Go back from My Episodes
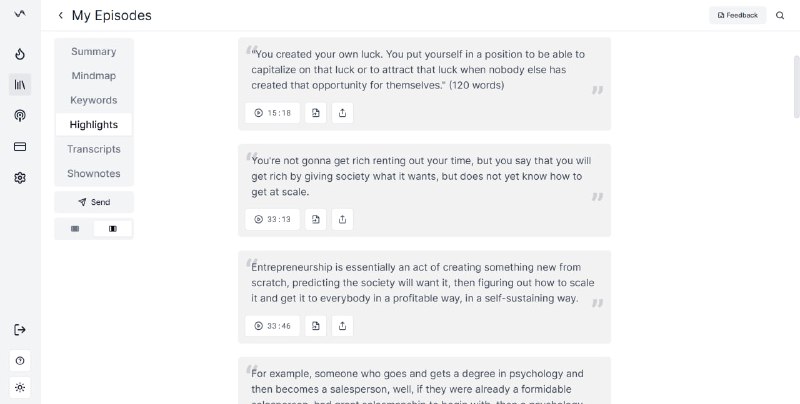800x404 pixels. (x=61, y=15)
